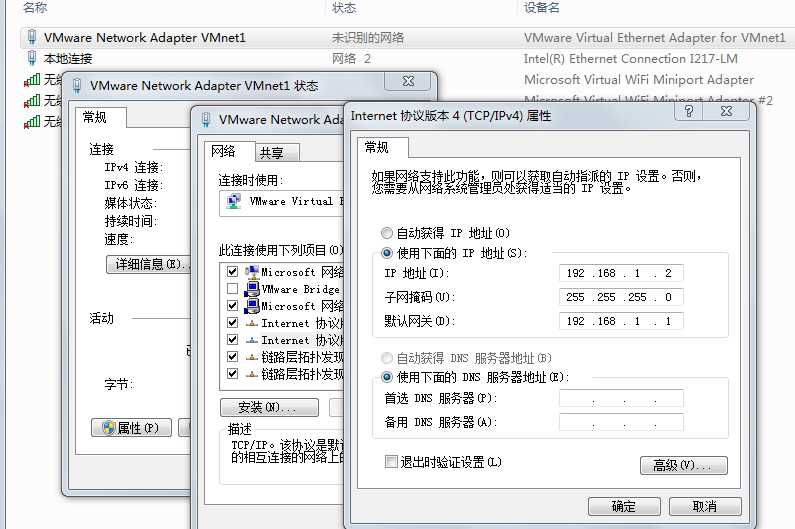This screenshot has height=529, width=795.
Task: Click the first wireless signal icon in list
Action: pos(32,80)
